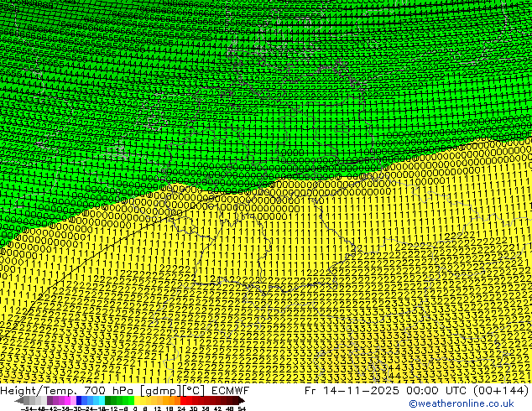
Task: Select the map title 'Height/Temp. 700 hPa'
Action: 66,391
